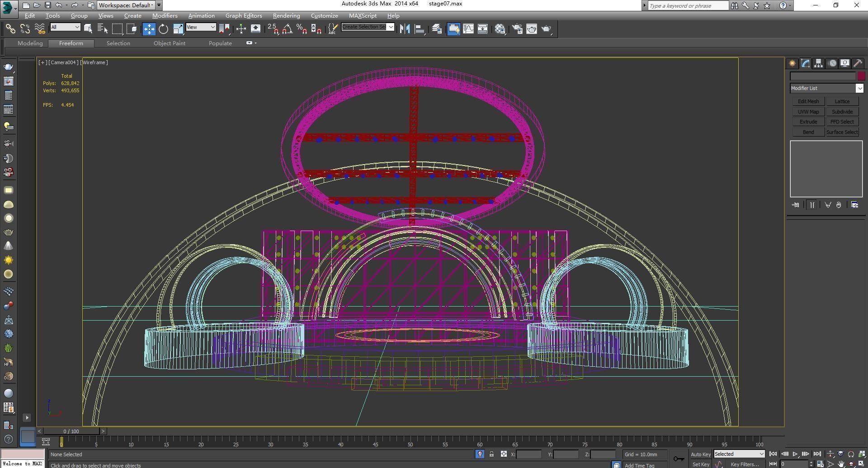Screen dimensions: 868x468
Task: Open the Hierarchy command panel tab
Action: point(818,63)
